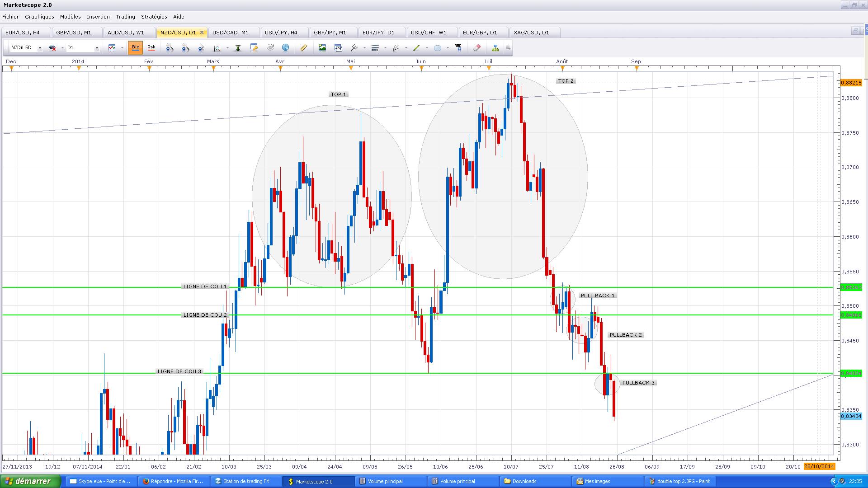Image resolution: width=868 pixels, height=488 pixels.
Task: Open the Stratégies menu
Action: pyautogui.click(x=154, y=17)
